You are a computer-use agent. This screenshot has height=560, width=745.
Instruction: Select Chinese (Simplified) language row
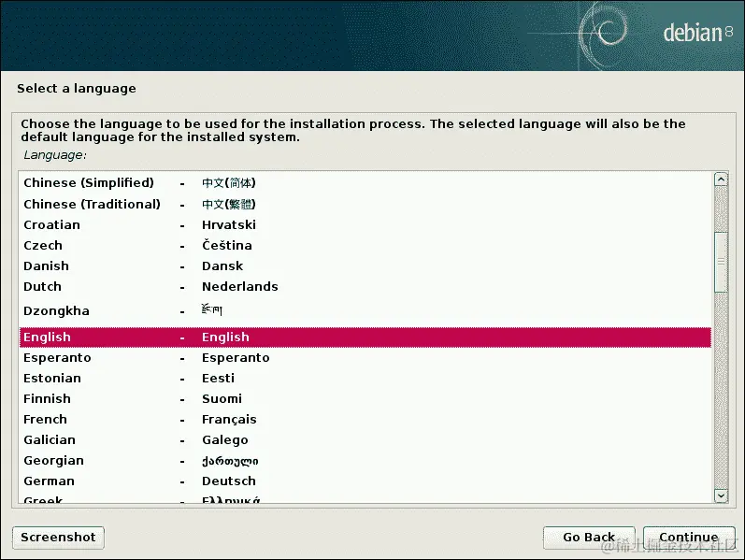(365, 183)
